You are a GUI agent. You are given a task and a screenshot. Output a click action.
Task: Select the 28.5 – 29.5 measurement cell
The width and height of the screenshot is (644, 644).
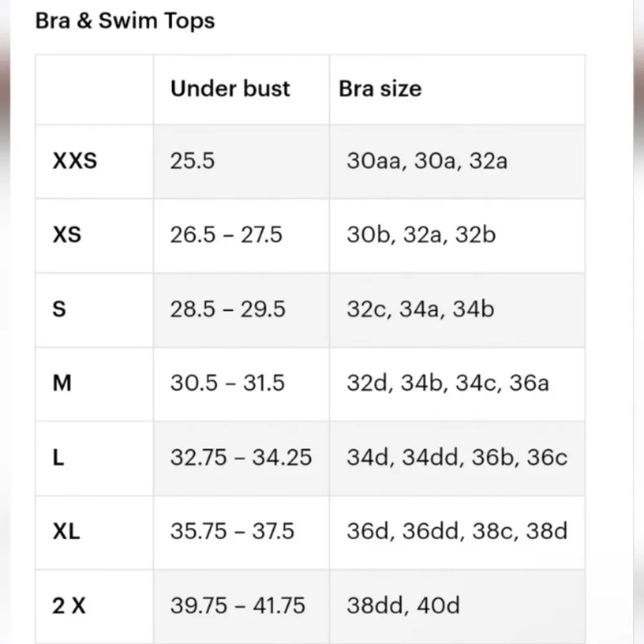click(x=227, y=309)
